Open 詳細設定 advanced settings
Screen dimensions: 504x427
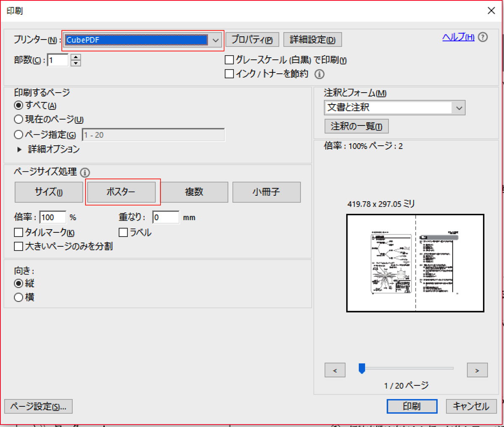pos(313,40)
